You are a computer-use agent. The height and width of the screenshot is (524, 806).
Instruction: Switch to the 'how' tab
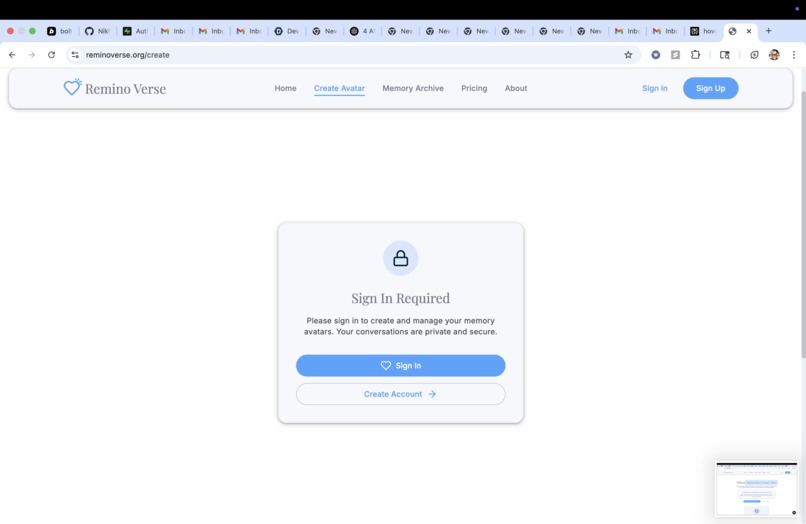click(703, 31)
